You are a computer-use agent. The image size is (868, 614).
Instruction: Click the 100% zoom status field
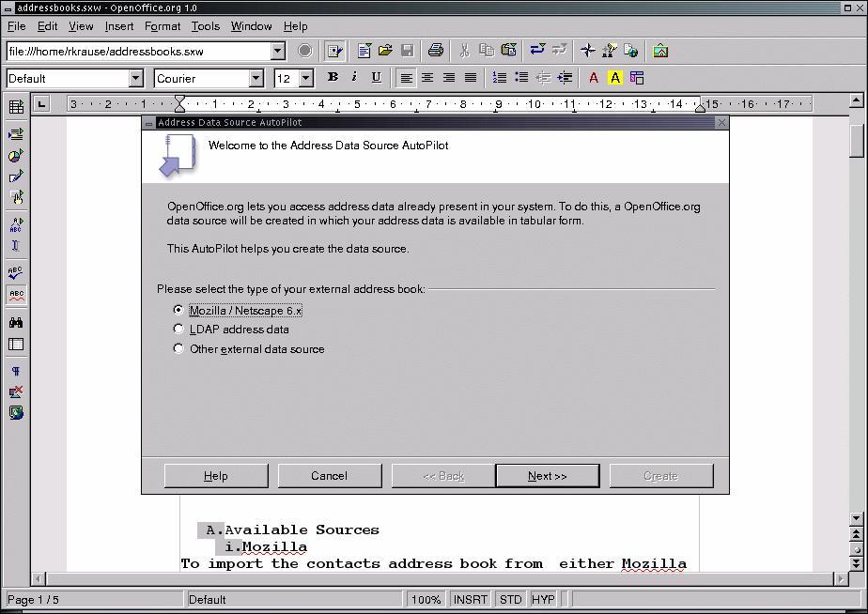click(x=426, y=600)
